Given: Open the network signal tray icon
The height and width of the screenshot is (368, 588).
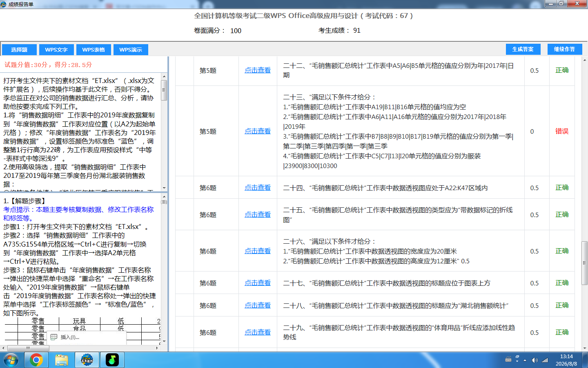Looking at the screenshot, I should 545,360.
